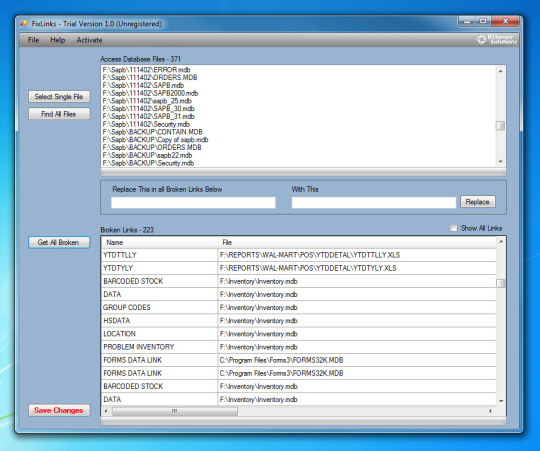Click the BTSware Solutions logo
540x451 pixels.
(496, 40)
